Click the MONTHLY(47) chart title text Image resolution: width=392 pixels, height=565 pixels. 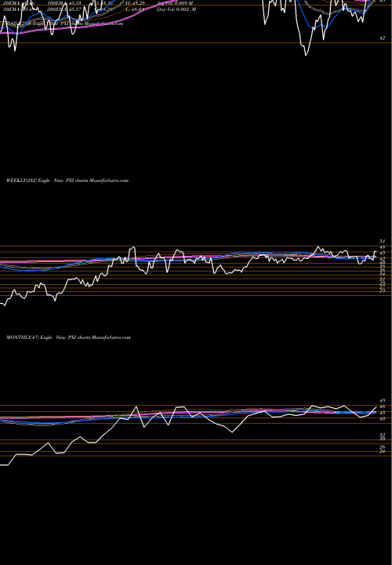(68, 337)
